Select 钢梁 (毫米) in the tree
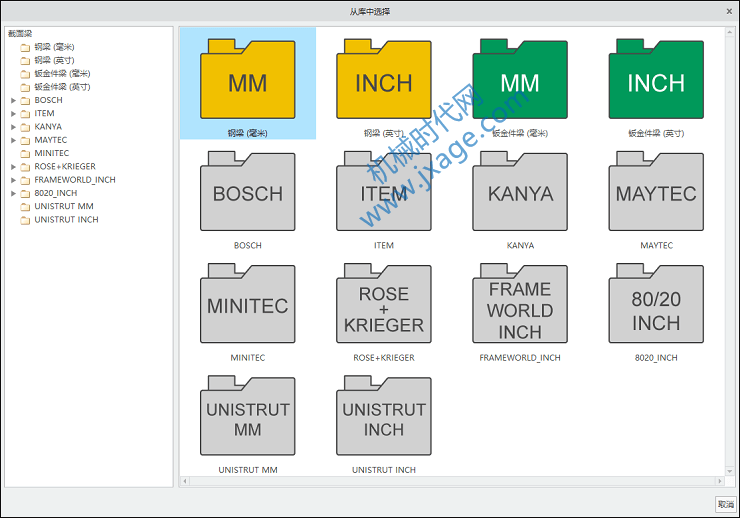This screenshot has height=518, width=740. (54, 47)
